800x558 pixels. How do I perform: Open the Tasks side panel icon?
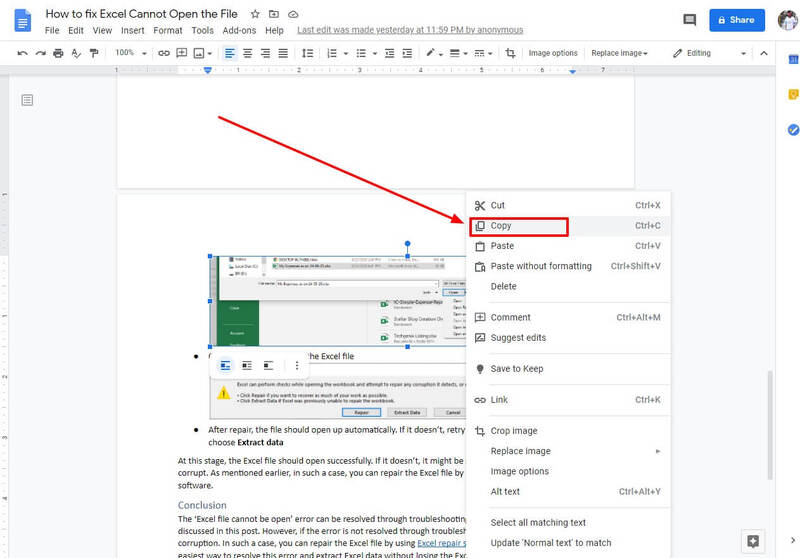tap(793, 130)
